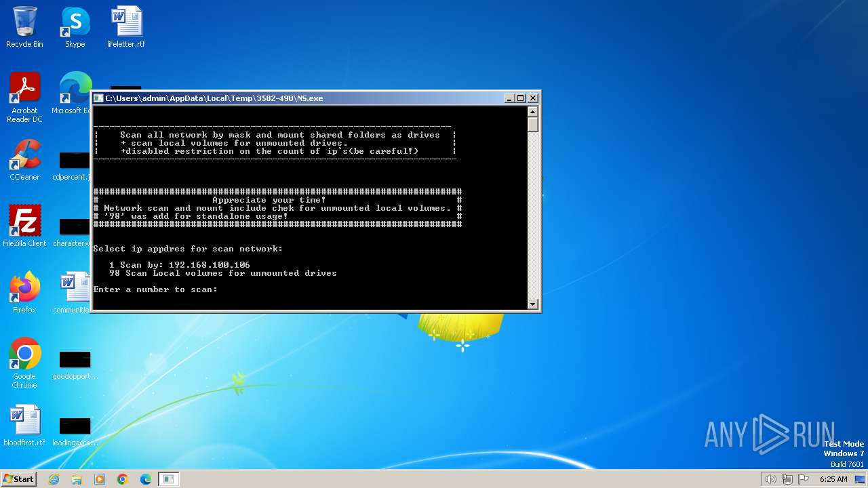Click the console vertical scrollbar thumb

[x=533, y=125]
